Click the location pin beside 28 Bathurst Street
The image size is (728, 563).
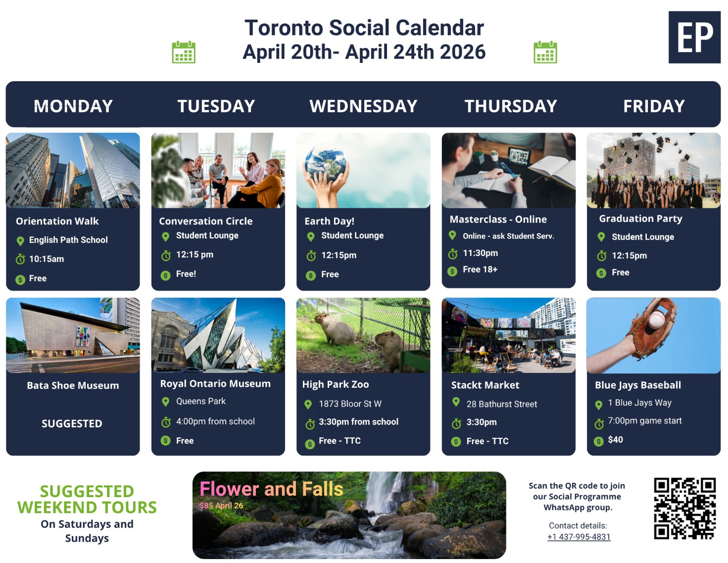coord(456,403)
